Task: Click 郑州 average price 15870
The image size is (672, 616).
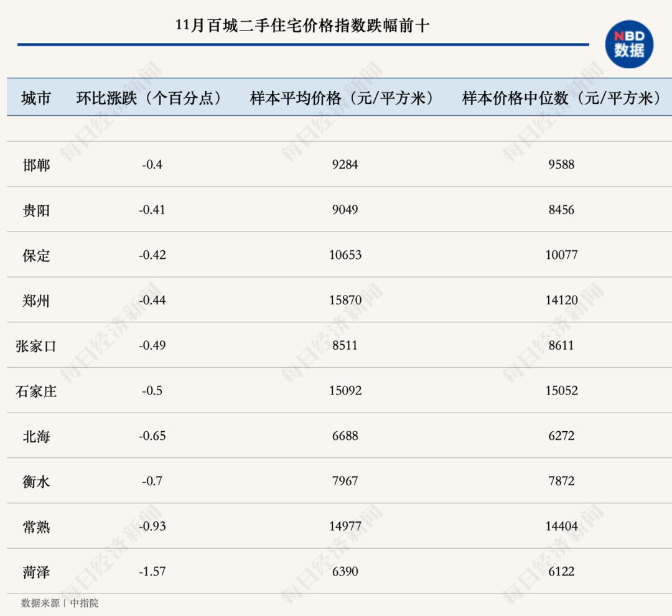Action: pos(345,300)
